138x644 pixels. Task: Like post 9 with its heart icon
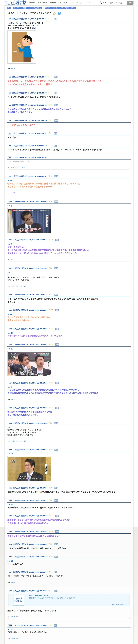[49, 176]
